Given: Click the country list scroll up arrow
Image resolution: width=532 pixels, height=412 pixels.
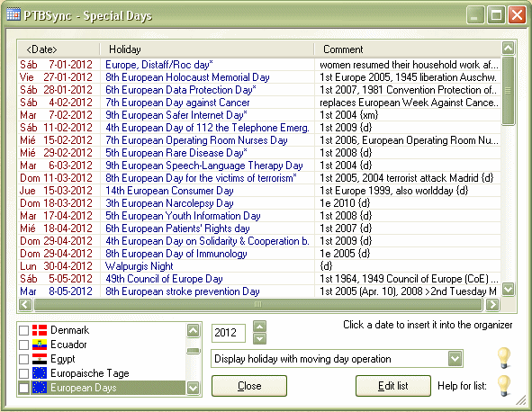Looking at the screenshot, I should (x=193, y=330).
